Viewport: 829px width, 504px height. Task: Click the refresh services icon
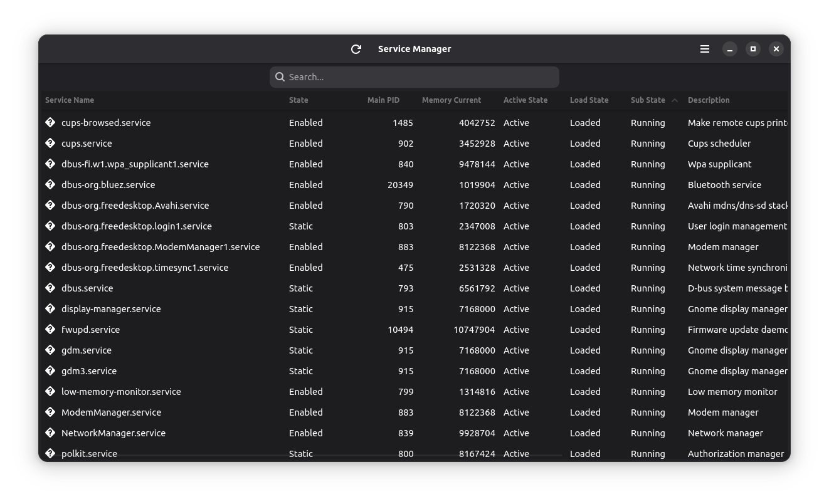click(x=356, y=49)
